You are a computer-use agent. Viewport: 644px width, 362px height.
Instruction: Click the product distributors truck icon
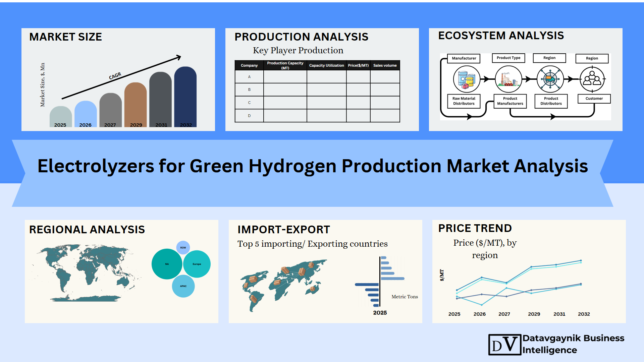(550, 79)
